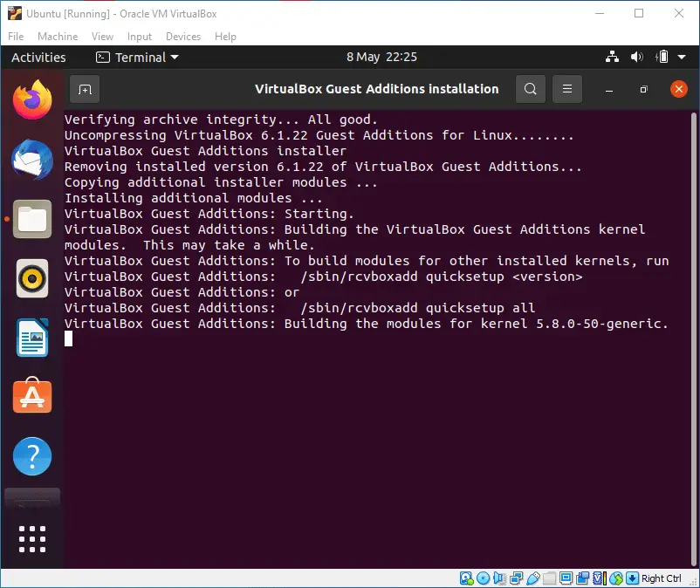Image resolution: width=700 pixels, height=588 pixels.
Task: Open Firefox from the Ubuntu dock
Action: coord(32,99)
